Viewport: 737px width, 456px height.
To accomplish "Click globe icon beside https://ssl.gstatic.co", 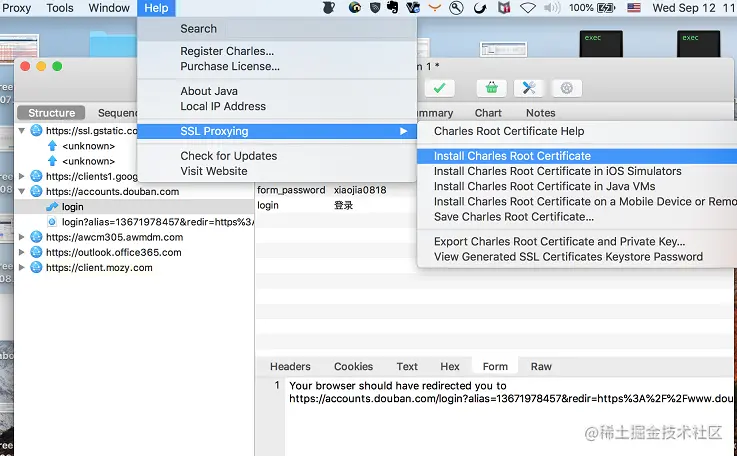I will point(36,130).
